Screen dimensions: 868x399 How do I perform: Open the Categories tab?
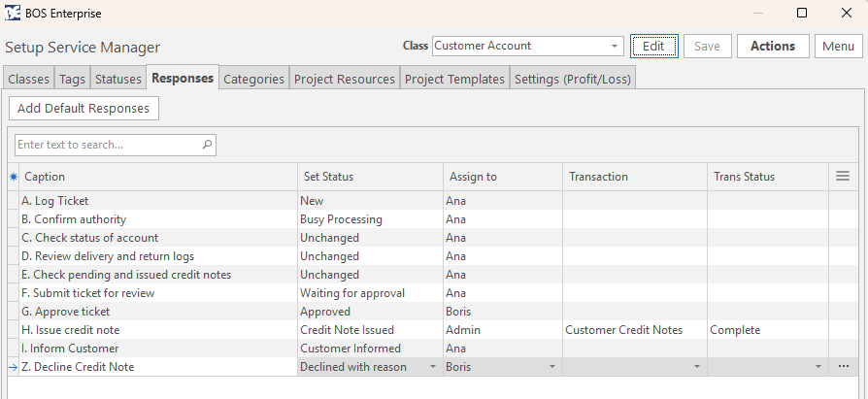[x=253, y=80]
